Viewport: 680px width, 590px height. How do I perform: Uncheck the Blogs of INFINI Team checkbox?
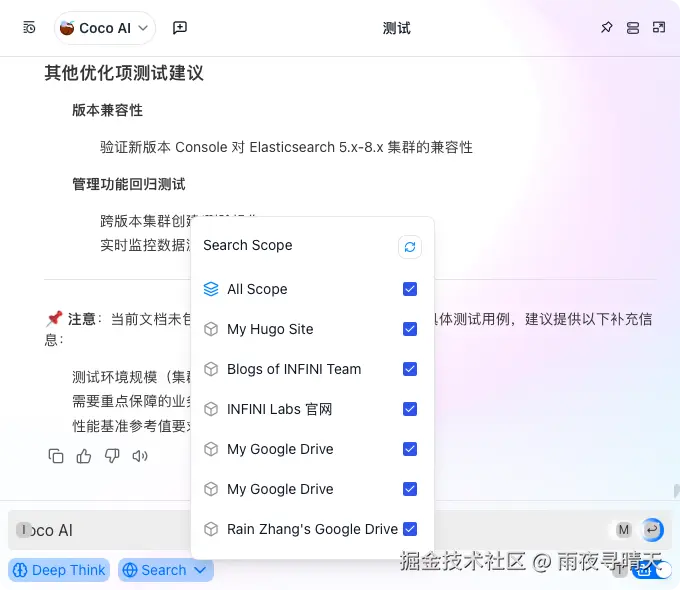[x=410, y=369]
